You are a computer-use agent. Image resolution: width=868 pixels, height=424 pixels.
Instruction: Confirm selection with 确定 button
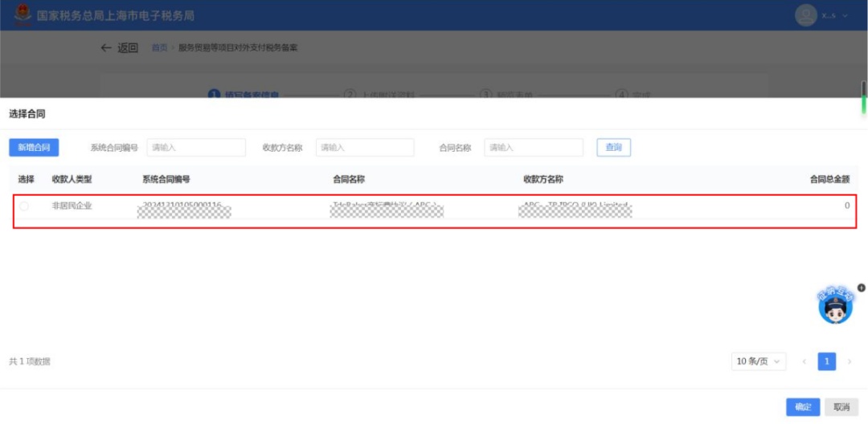coord(803,407)
